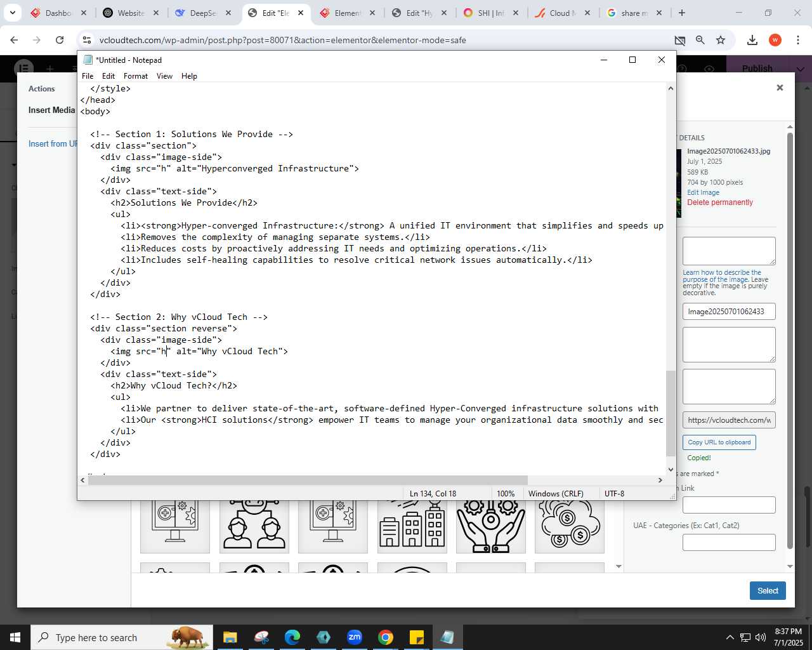Open Zoom from the taskbar

tap(354, 637)
